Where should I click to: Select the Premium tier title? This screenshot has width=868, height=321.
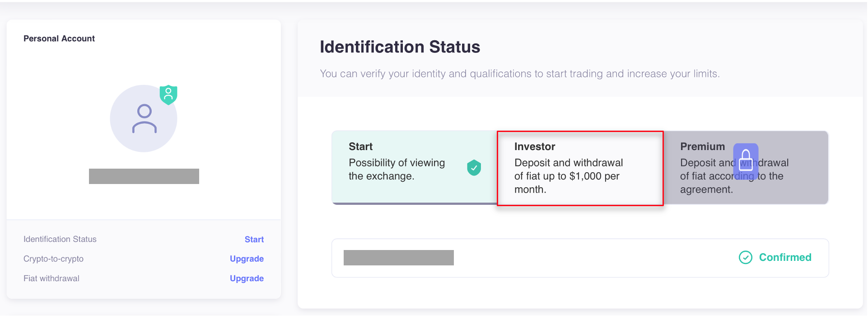tap(702, 146)
